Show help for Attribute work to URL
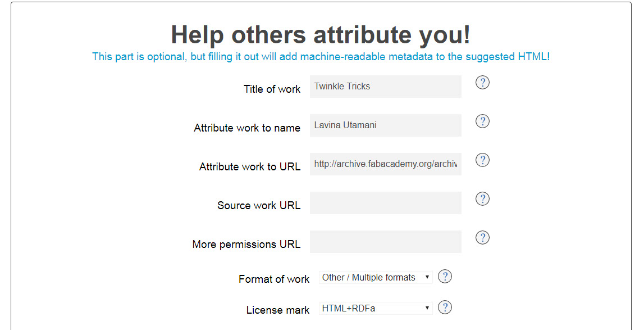Viewport: 644px width, 330px height. (x=482, y=160)
